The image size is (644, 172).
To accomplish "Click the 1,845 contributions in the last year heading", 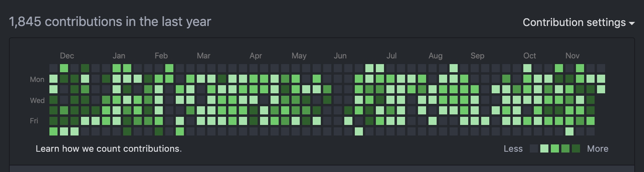I will (x=110, y=21).
